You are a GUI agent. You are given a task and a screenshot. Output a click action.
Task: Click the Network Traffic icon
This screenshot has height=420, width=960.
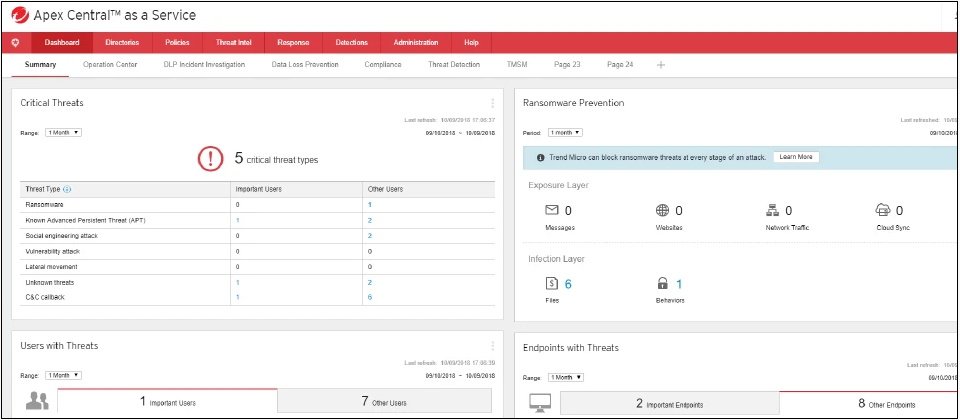772,211
